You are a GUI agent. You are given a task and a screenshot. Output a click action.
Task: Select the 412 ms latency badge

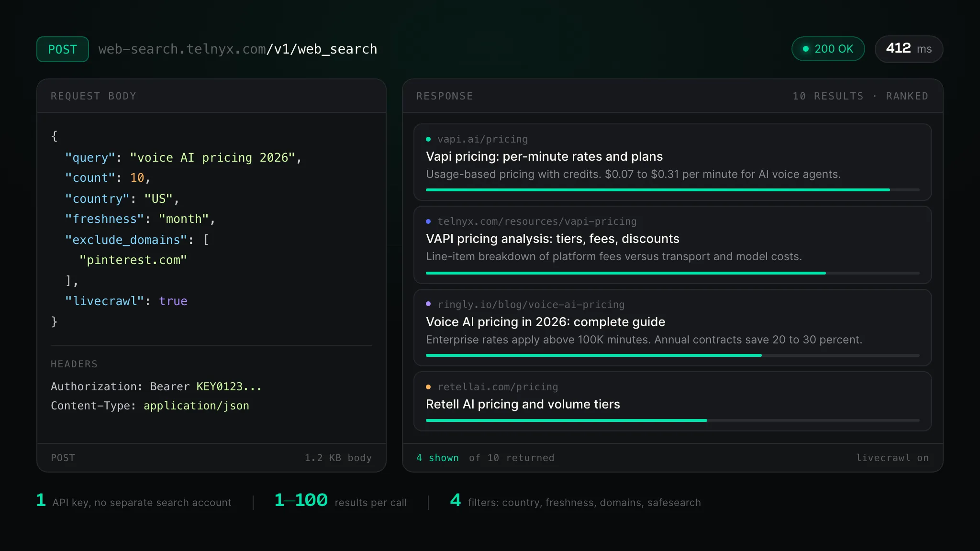909,49
